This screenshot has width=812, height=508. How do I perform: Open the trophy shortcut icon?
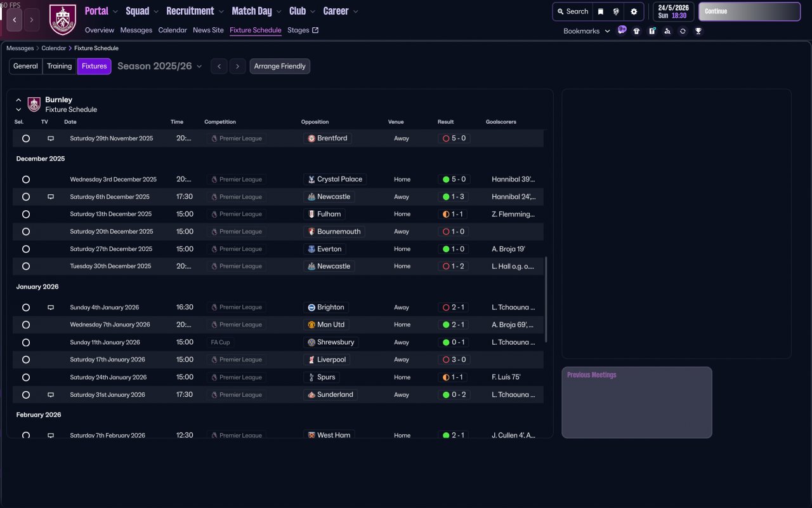[x=698, y=31]
